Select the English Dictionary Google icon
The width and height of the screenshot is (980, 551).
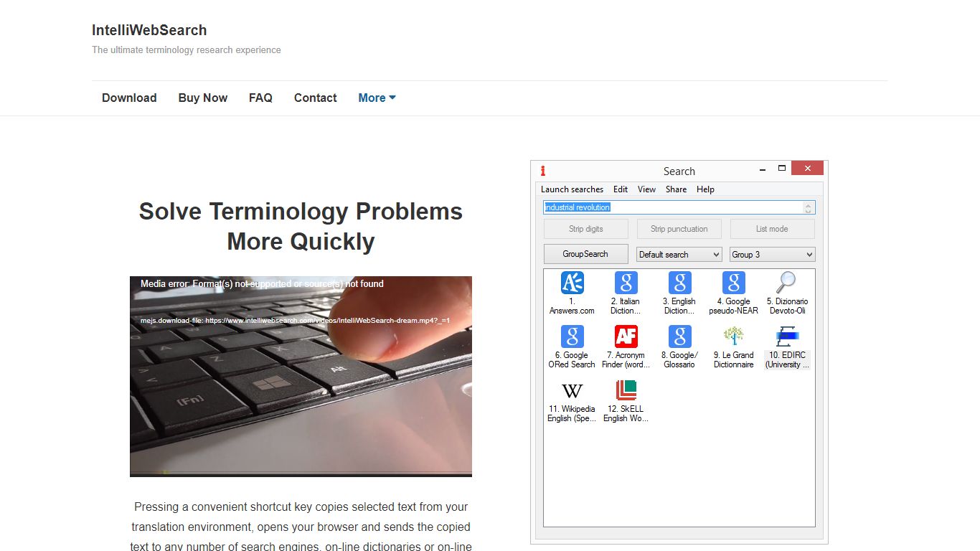tap(679, 283)
